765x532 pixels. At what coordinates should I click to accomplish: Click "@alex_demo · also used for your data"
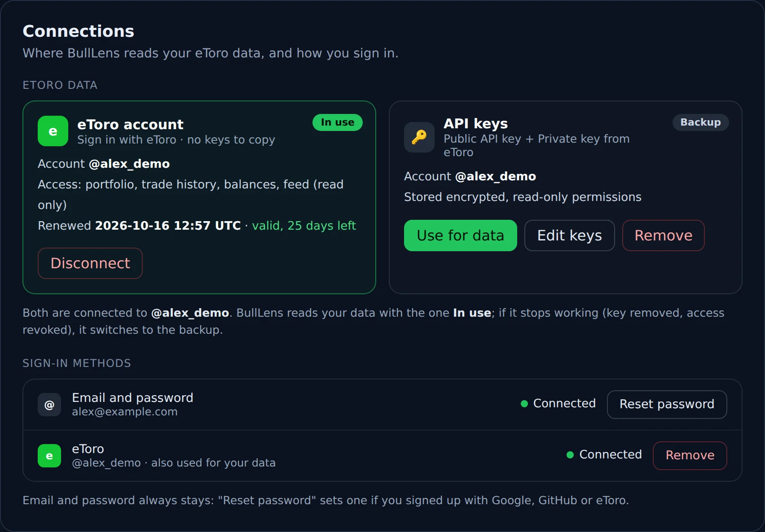coord(174,463)
